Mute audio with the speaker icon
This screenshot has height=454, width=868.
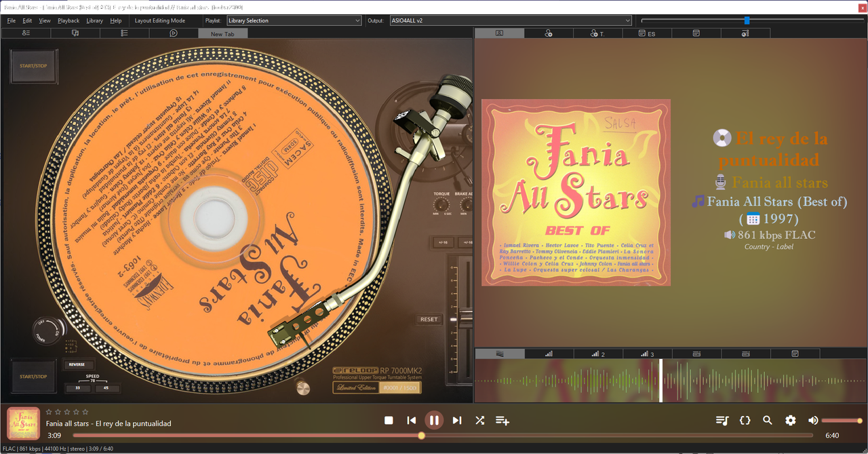point(813,420)
